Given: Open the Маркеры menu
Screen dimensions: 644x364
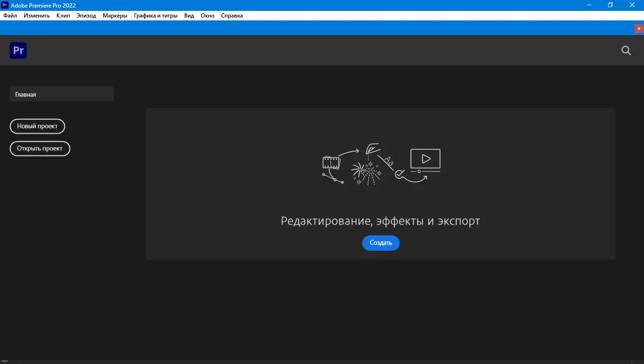Looking at the screenshot, I should [x=115, y=15].
